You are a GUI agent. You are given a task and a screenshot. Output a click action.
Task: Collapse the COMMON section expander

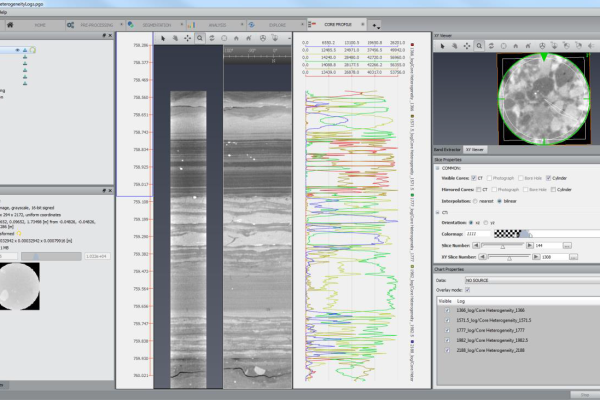coord(438,168)
